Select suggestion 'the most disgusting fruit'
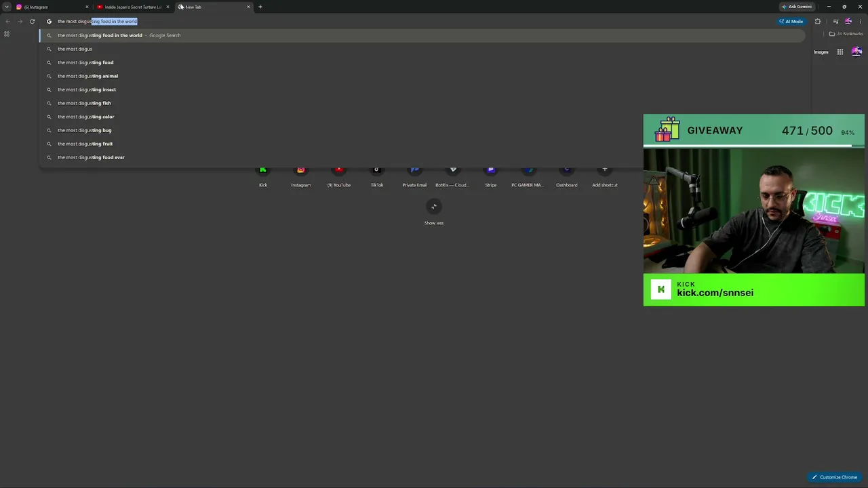The height and width of the screenshot is (488, 868). (422, 144)
